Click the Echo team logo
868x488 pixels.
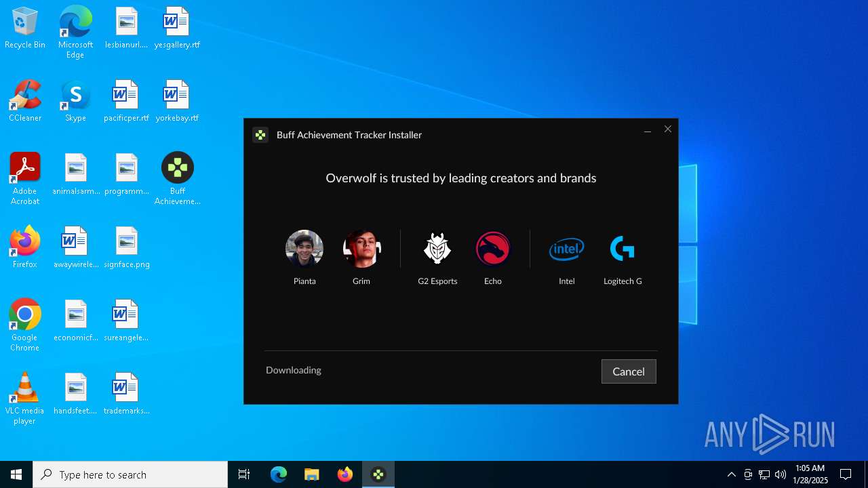point(493,249)
